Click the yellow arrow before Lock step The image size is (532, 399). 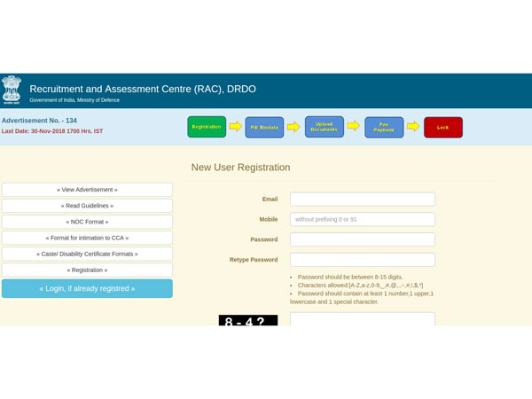[413, 127]
